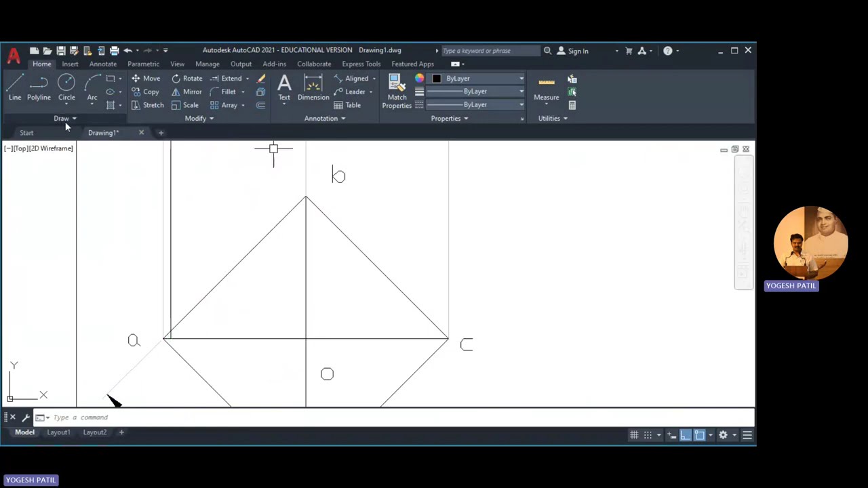This screenshot has width=868, height=488.
Task: Activate the Move command
Action: (146, 79)
